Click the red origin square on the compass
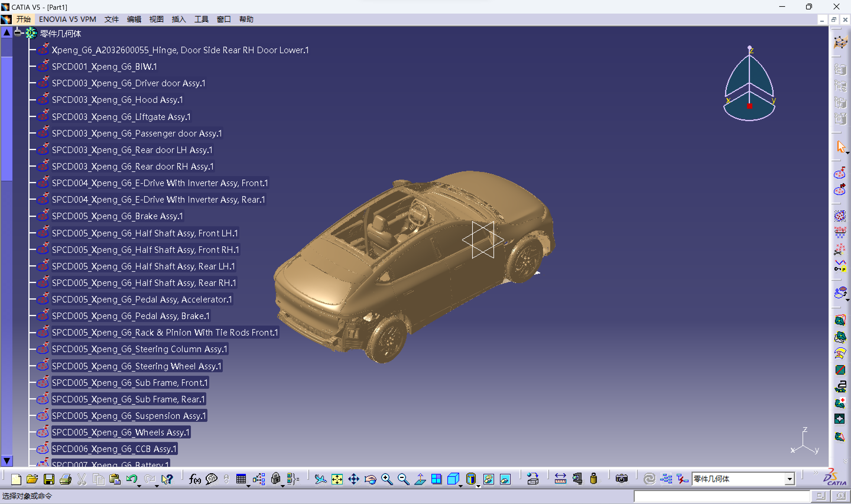This screenshot has height=504, width=851. [x=749, y=106]
